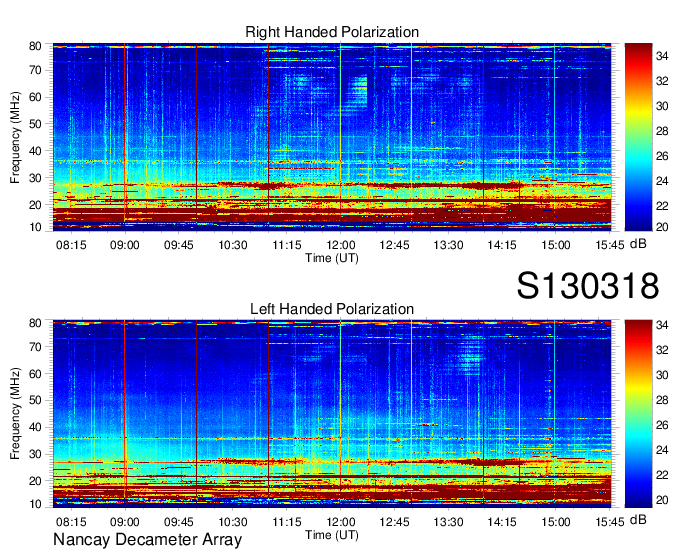Click the 08:15 time tick under the left-handed plot
The image size is (680, 552).
tap(71, 522)
